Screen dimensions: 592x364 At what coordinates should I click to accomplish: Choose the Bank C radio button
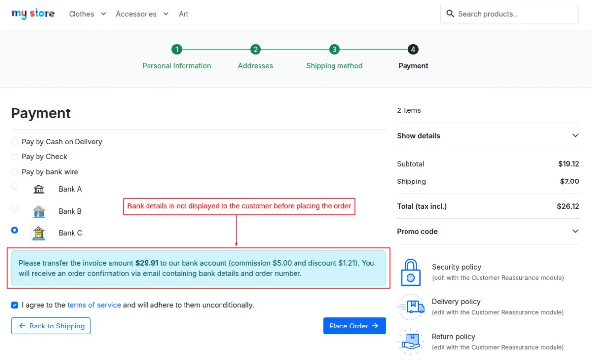[x=15, y=230]
